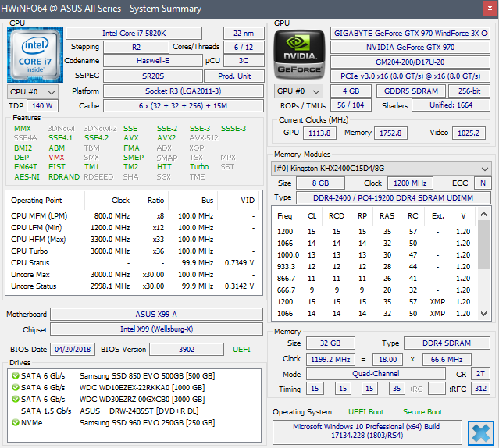Click the SR20S SSPEC field
Image resolution: width=499 pixels, height=448 pixels.
coord(153,76)
